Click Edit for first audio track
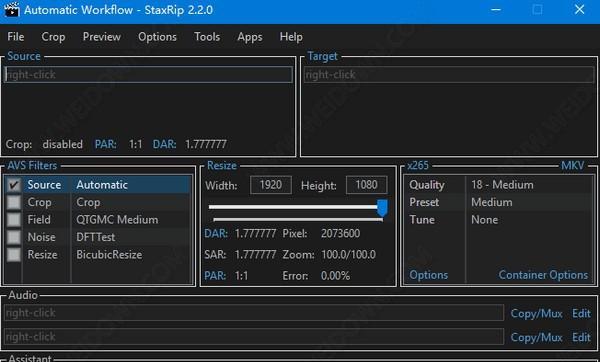 pyautogui.click(x=581, y=314)
